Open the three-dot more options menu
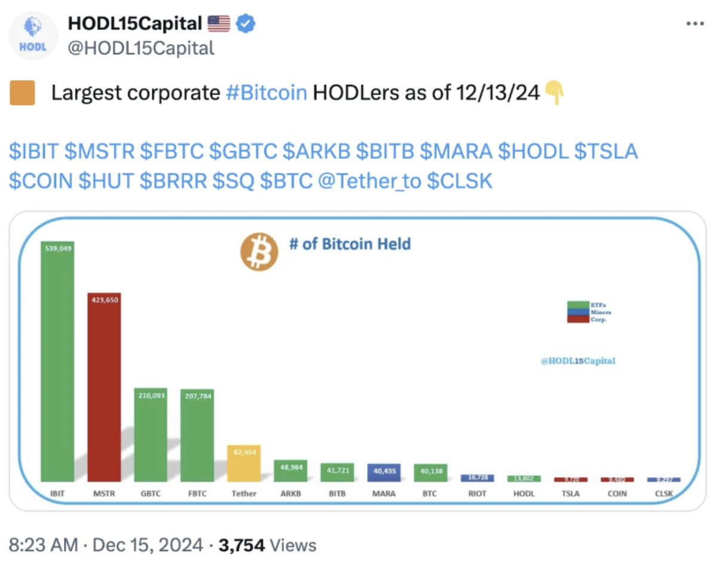The image size is (728, 564). coord(695,24)
